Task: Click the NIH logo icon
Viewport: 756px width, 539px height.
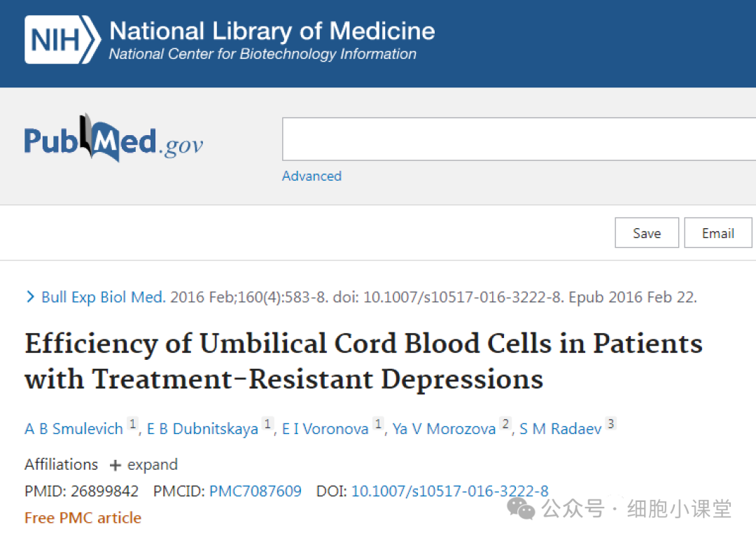Action: point(63,39)
